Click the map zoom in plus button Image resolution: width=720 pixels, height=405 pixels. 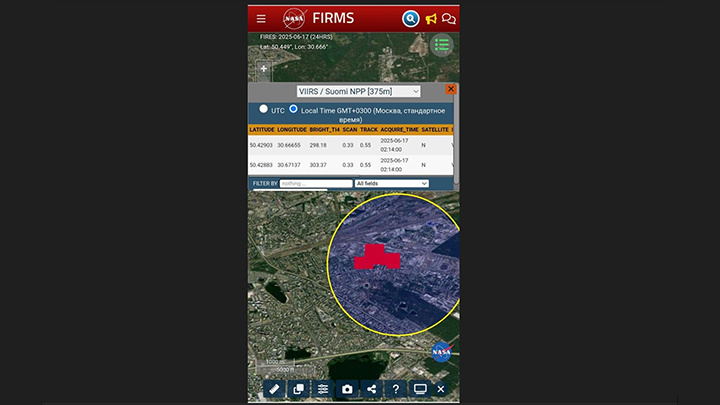coord(264,69)
